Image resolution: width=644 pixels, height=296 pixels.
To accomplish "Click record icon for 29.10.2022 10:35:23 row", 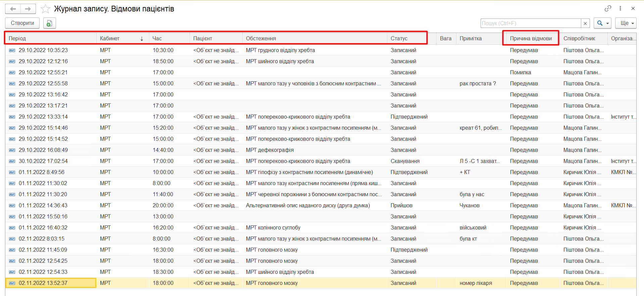I will coord(12,50).
